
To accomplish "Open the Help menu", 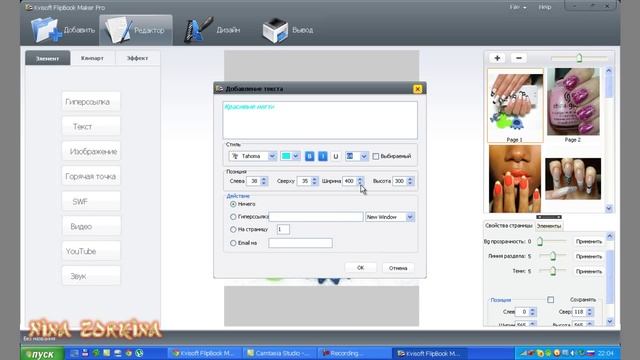I will click(x=544, y=7).
